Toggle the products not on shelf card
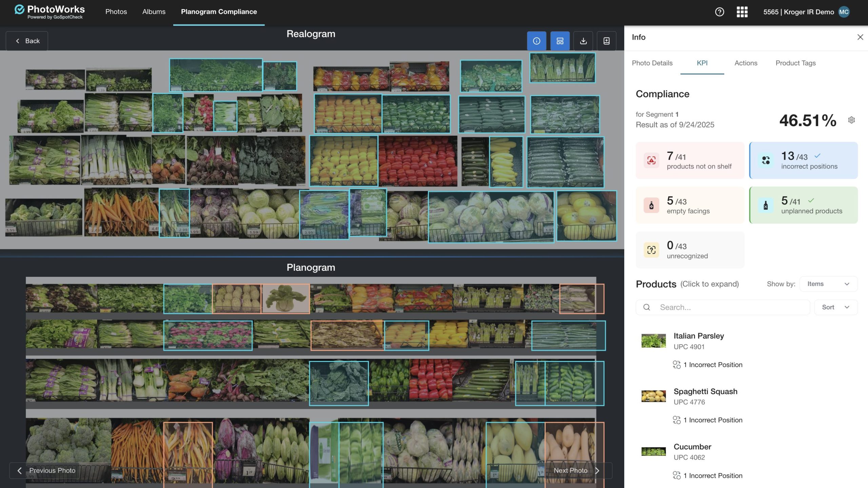Screen dimensions: 868x488 point(690,160)
